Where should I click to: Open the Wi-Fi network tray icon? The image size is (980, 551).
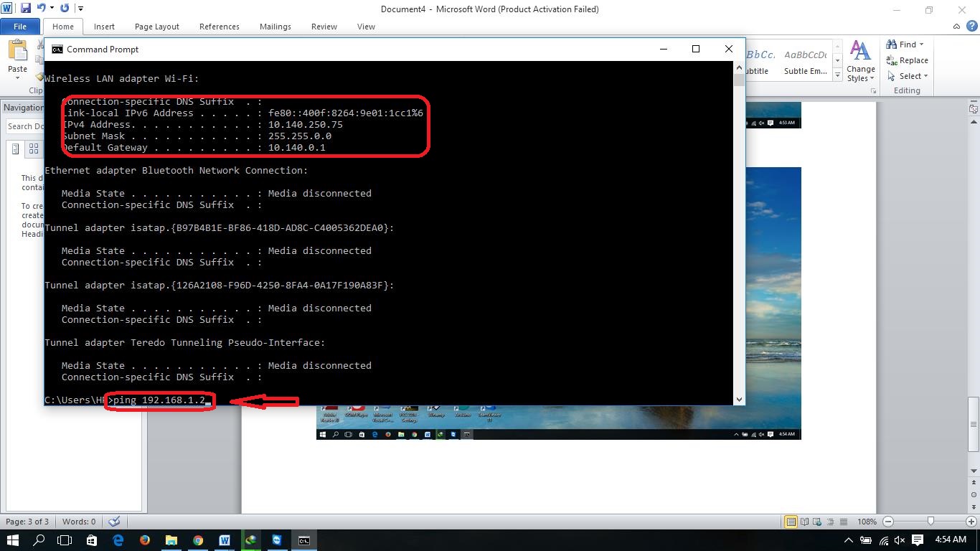point(884,540)
